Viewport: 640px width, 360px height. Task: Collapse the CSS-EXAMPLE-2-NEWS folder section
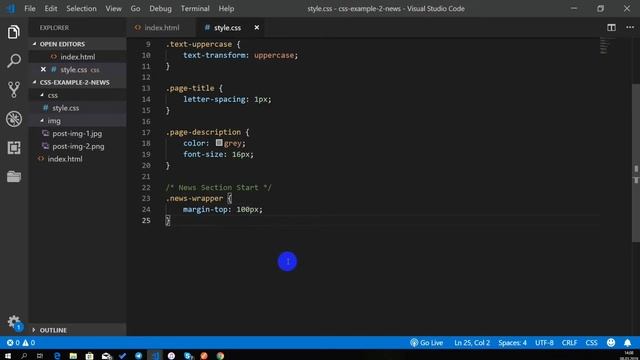tap(77, 82)
